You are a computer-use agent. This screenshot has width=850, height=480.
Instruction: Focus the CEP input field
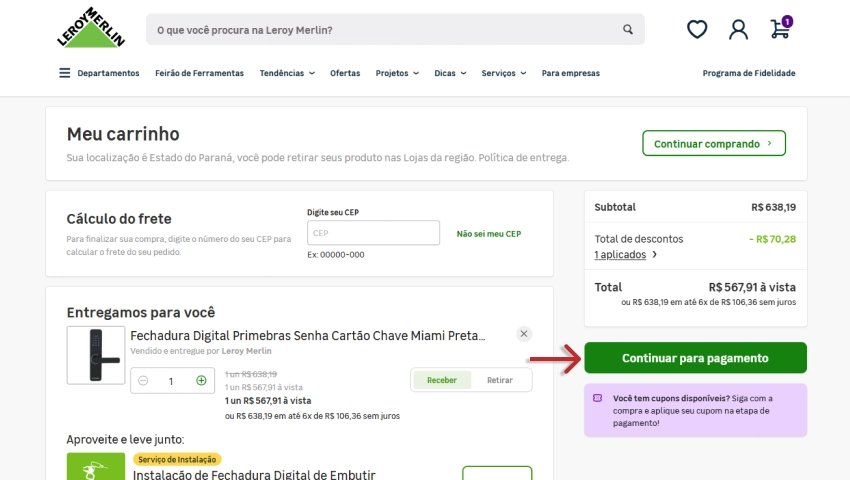(x=374, y=233)
